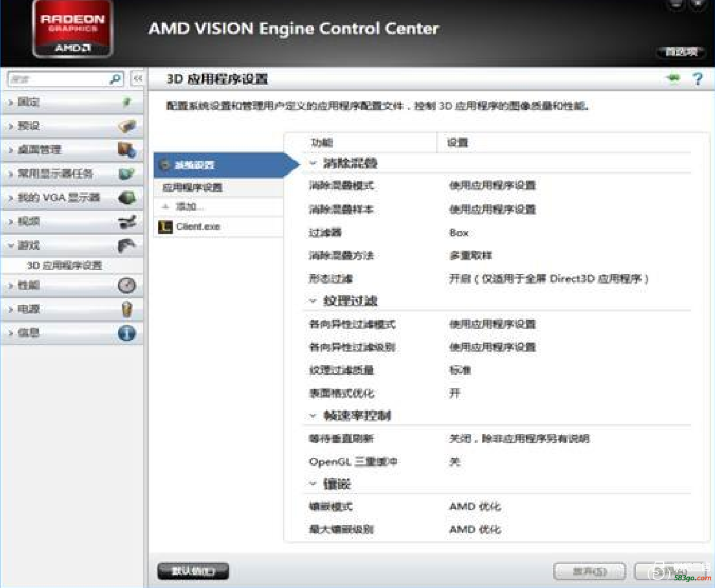Image resolution: width=715 pixels, height=588 pixels.
Task: Click the 设置 column header
Action: coord(457,142)
